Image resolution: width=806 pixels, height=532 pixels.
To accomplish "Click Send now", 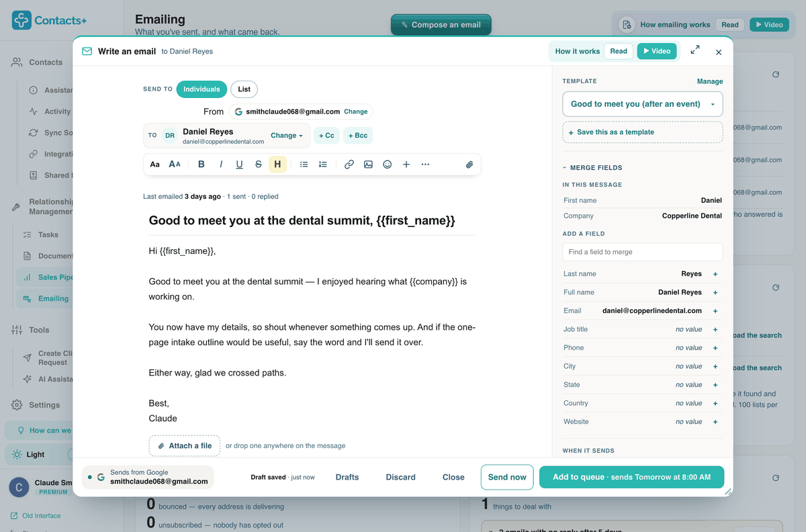I will tap(507, 478).
